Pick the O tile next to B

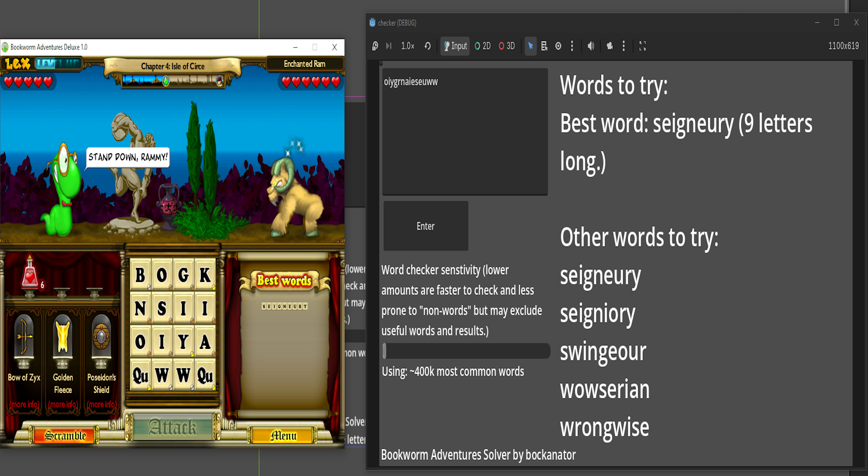(x=162, y=275)
